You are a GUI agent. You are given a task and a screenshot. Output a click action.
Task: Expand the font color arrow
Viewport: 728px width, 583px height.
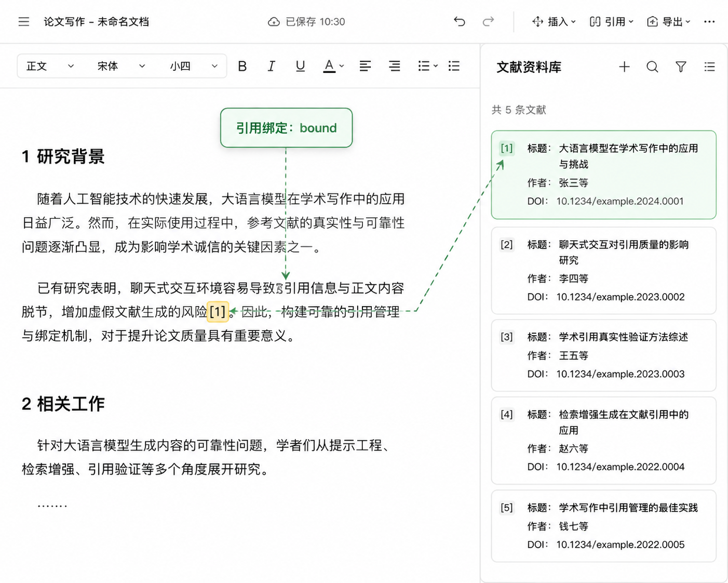(342, 66)
